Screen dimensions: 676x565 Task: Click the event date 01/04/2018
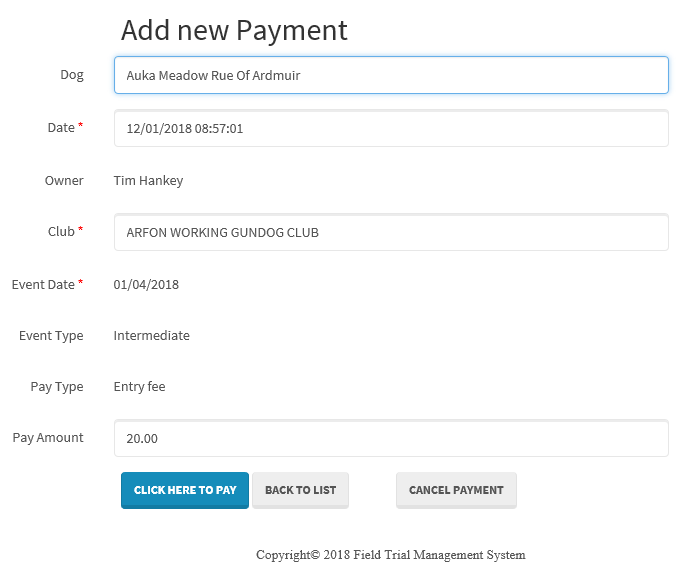146,284
